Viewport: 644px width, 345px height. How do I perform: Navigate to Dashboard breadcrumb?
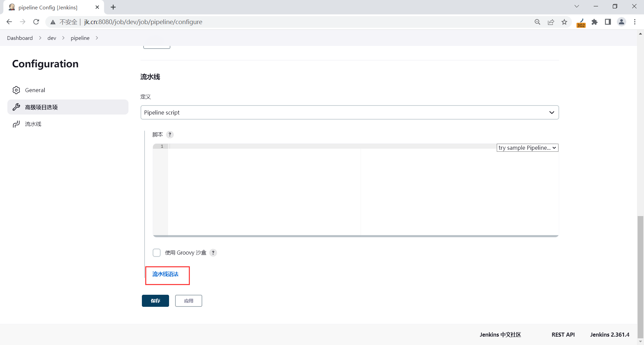(x=20, y=38)
